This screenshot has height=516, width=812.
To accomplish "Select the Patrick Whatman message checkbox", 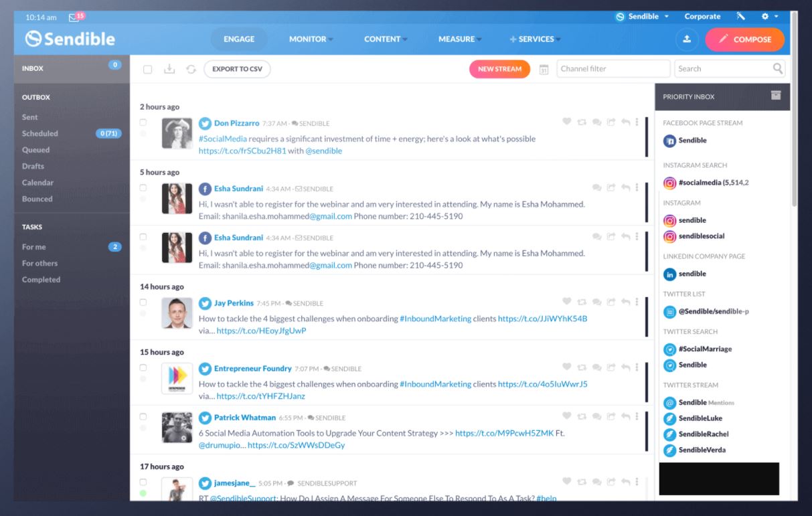I will 143,417.
